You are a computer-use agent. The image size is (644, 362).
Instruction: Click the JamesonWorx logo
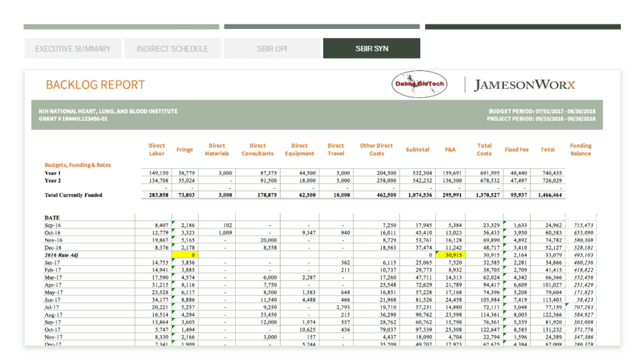[525, 85]
